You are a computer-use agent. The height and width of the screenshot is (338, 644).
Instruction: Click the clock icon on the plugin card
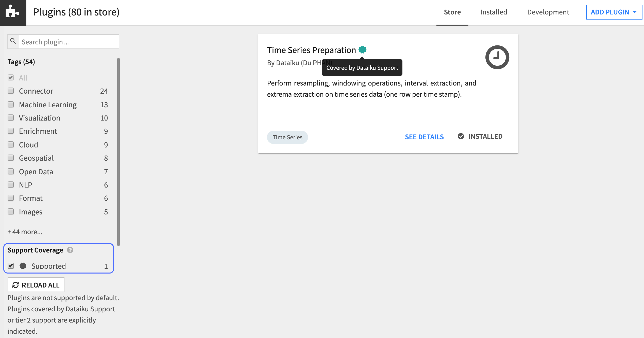497,57
